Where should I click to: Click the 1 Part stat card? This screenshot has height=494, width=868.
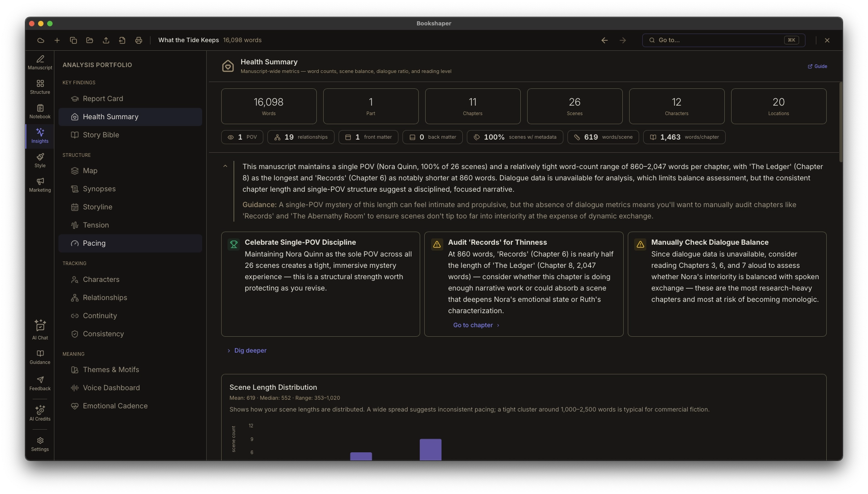pos(371,106)
